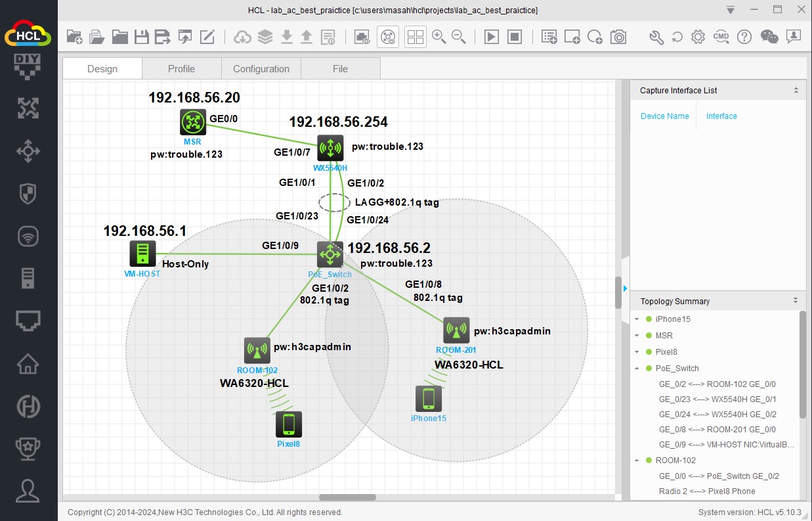Start all devices with the play button
The image size is (812, 521).
[492, 37]
